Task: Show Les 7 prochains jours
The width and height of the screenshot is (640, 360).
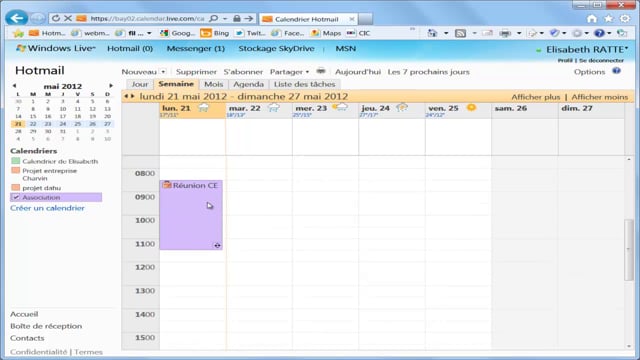Action: 429,72
